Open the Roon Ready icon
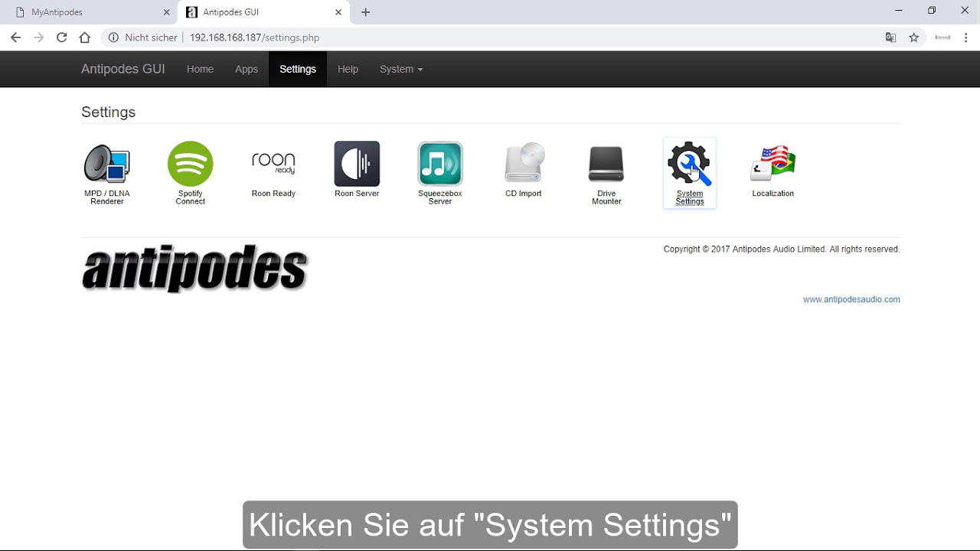Image resolution: width=980 pixels, height=551 pixels. (x=273, y=164)
